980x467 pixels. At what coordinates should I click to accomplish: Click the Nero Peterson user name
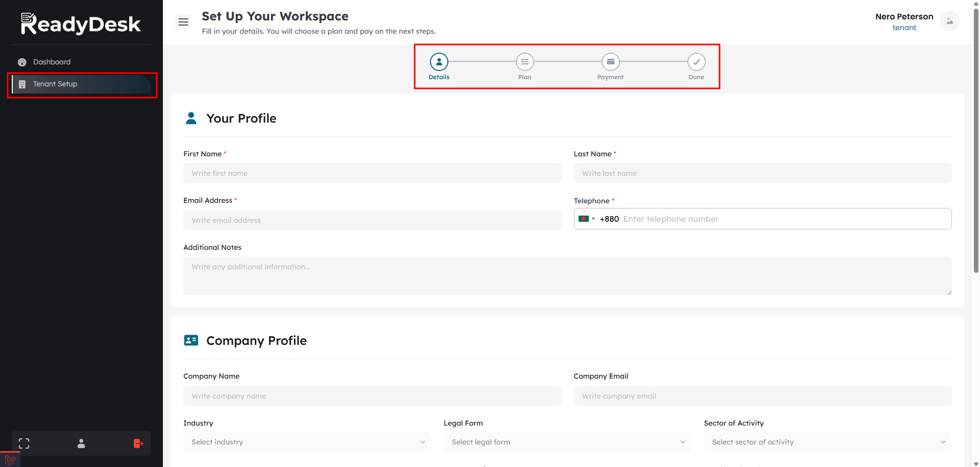pyautogui.click(x=904, y=17)
